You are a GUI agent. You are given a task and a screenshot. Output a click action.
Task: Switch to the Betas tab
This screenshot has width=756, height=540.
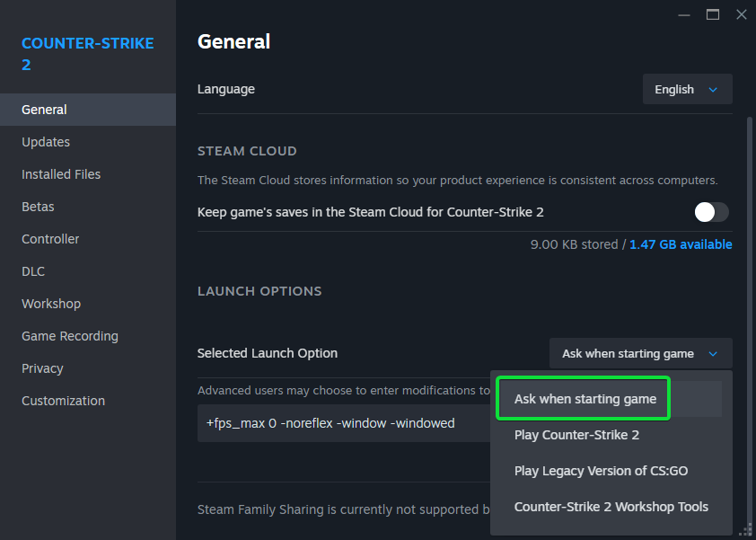click(38, 207)
